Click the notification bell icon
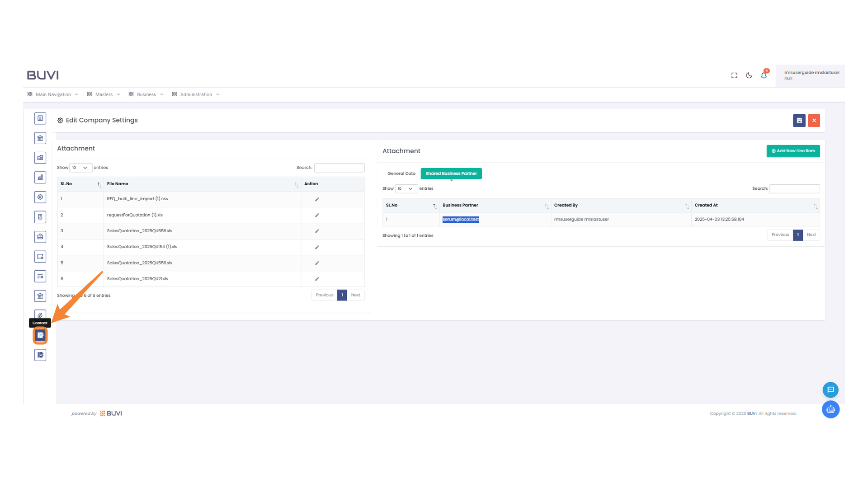 coord(764,75)
